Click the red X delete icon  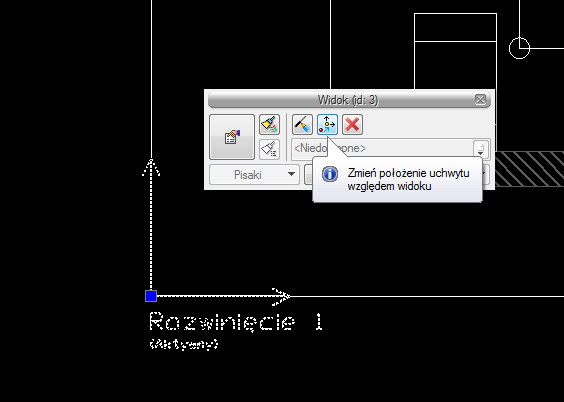352,124
